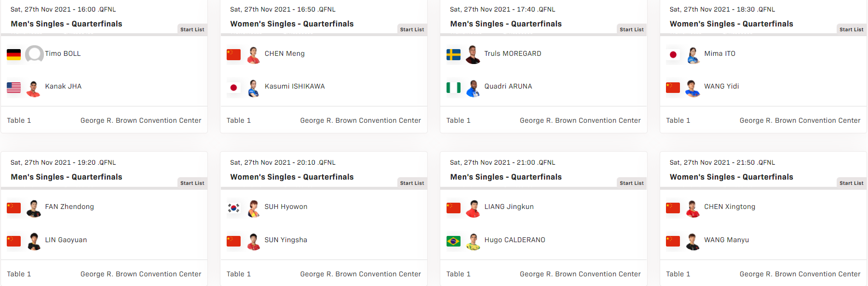Click the Brazilian flag beside Hugo CALDERANO

pos(453,241)
